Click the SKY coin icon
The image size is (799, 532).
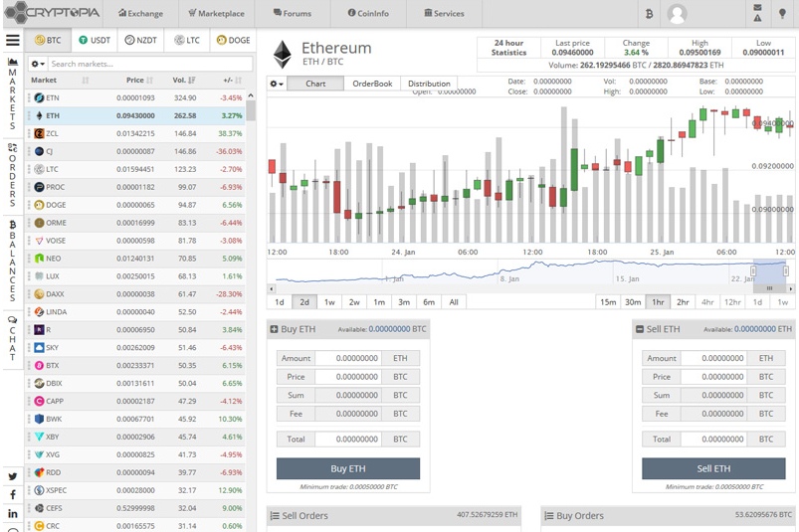39,347
